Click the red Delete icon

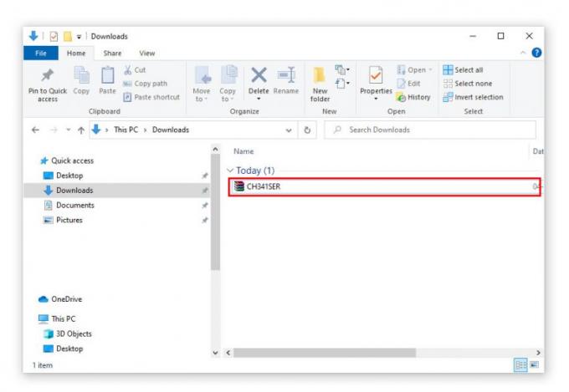coord(259,76)
